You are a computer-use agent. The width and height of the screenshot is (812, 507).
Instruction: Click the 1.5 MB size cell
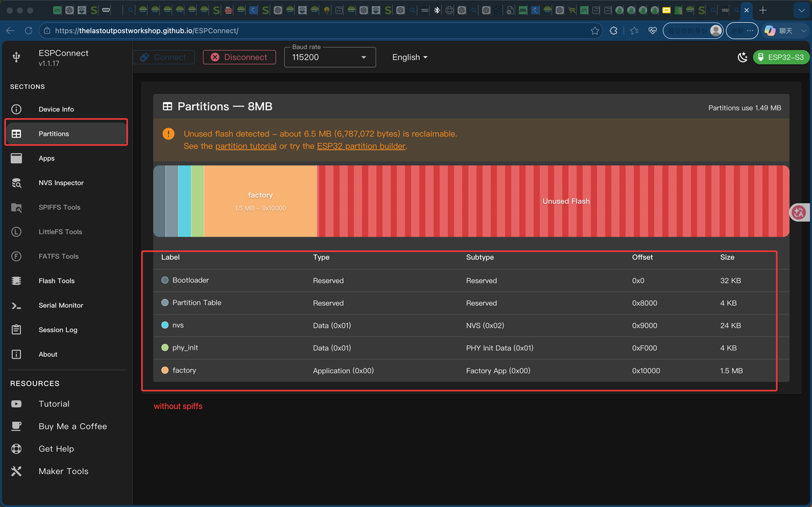pos(731,371)
